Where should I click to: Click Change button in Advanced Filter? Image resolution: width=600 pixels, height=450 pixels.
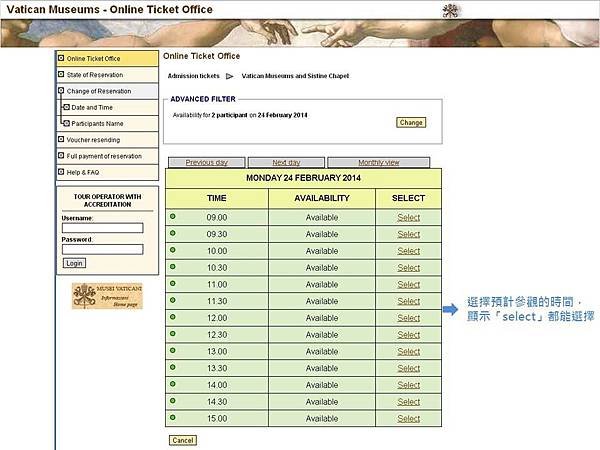411,122
